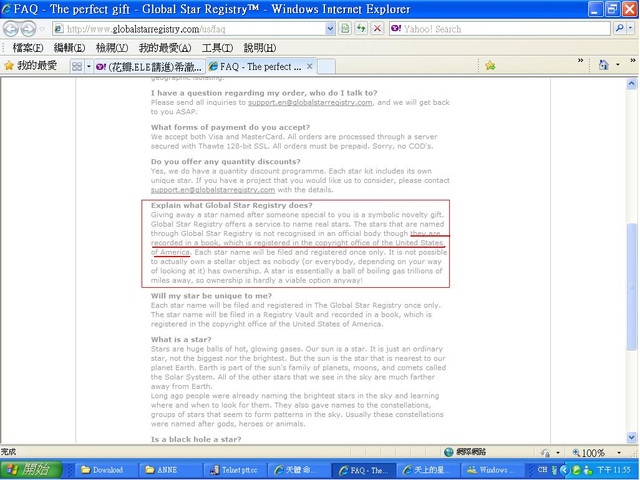This screenshot has width=640, height=480.
Task: Expand the favorites bar overflow chevron
Action: (x=580, y=61)
